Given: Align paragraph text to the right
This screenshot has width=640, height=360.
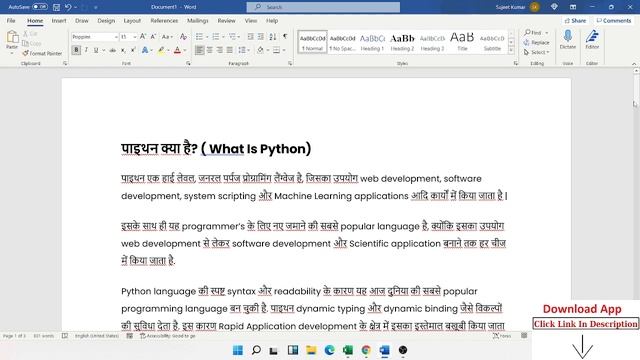Looking at the screenshot, I should 220,50.
